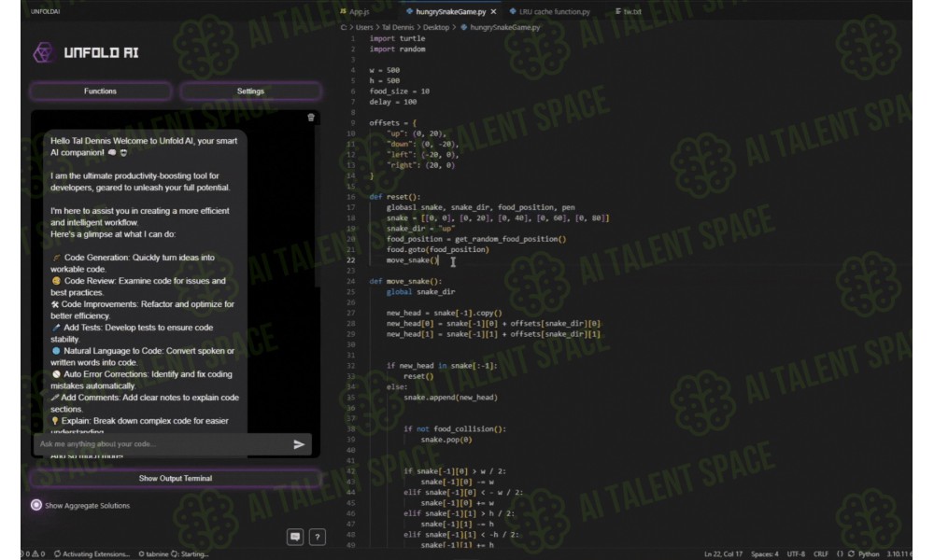Switch to the tw.txt tab

tap(628, 11)
